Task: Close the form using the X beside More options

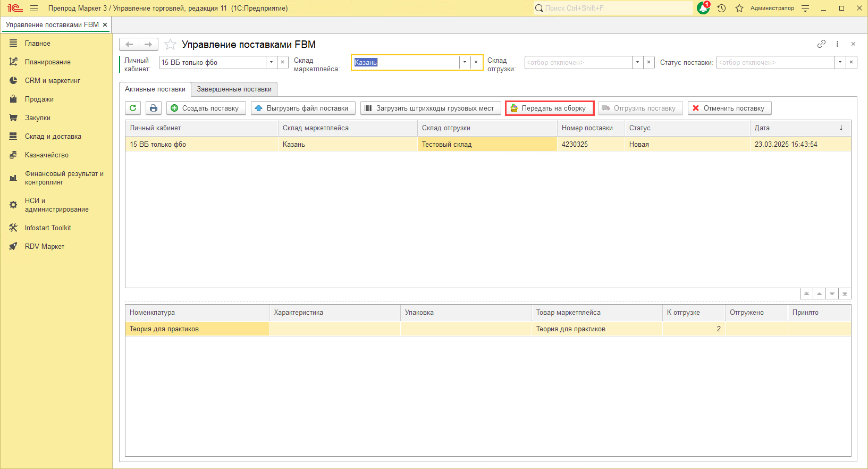Action: point(853,44)
